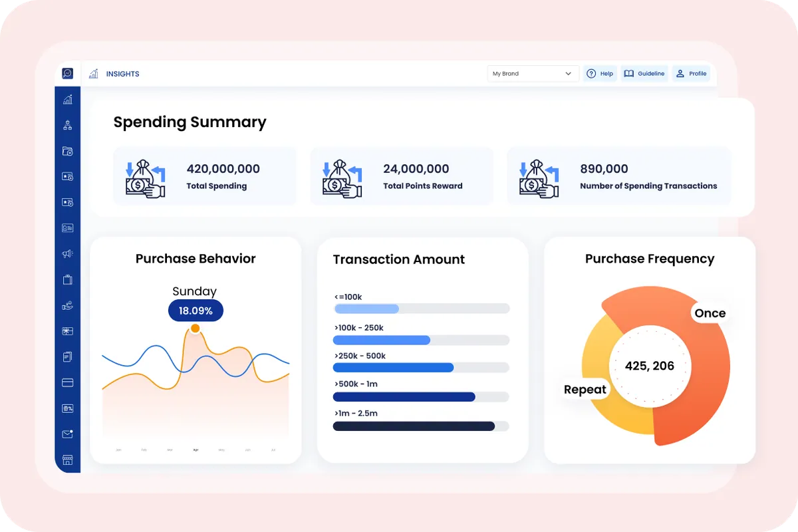Click the person icon beside Profile
The image size is (798, 532).
click(x=680, y=74)
